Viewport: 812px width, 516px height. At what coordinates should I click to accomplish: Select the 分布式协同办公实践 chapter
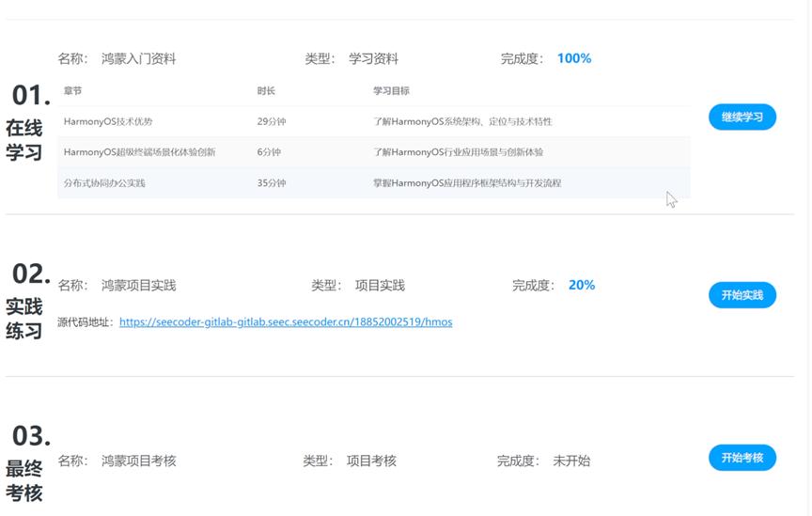point(374,183)
